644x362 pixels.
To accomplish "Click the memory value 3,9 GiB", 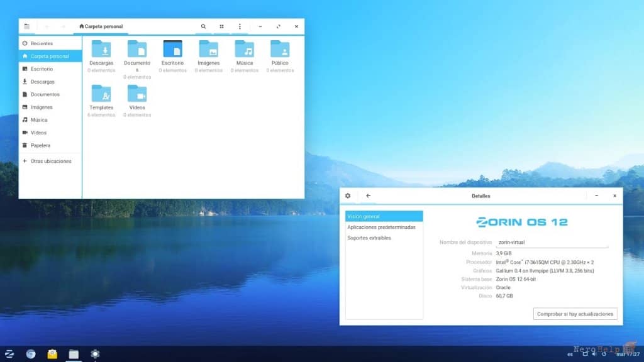I will [504, 253].
